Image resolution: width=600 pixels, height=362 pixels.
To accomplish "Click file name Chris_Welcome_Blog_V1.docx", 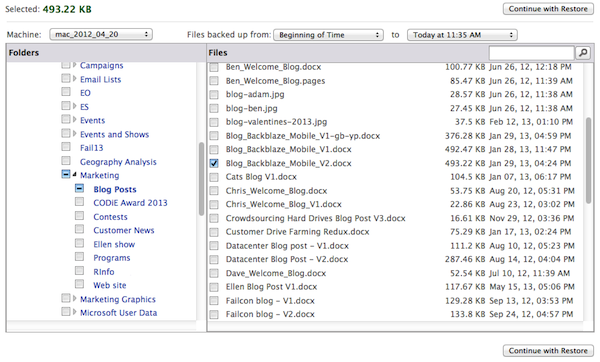I will (284, 204).
